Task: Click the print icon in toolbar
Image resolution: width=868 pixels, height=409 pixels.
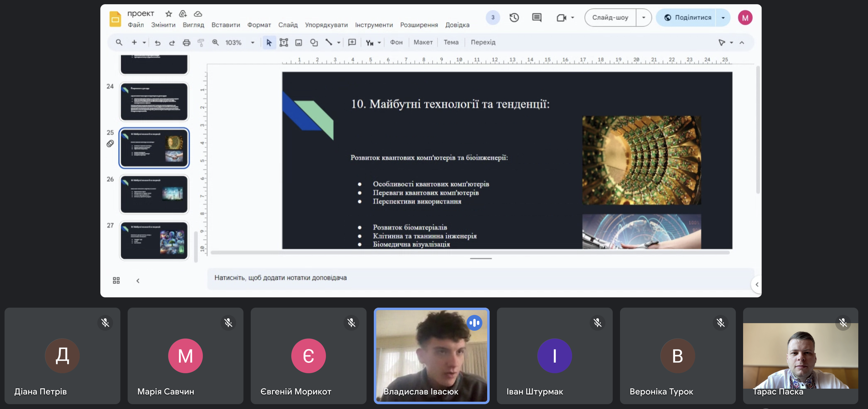Action: [x=186, y=42]
